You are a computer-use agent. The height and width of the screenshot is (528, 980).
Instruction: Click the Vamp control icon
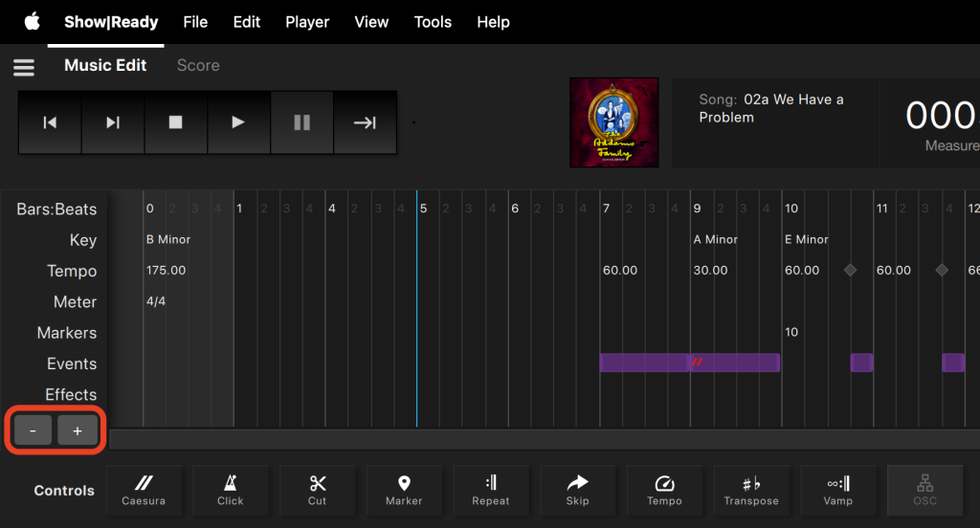pos(837,490)
